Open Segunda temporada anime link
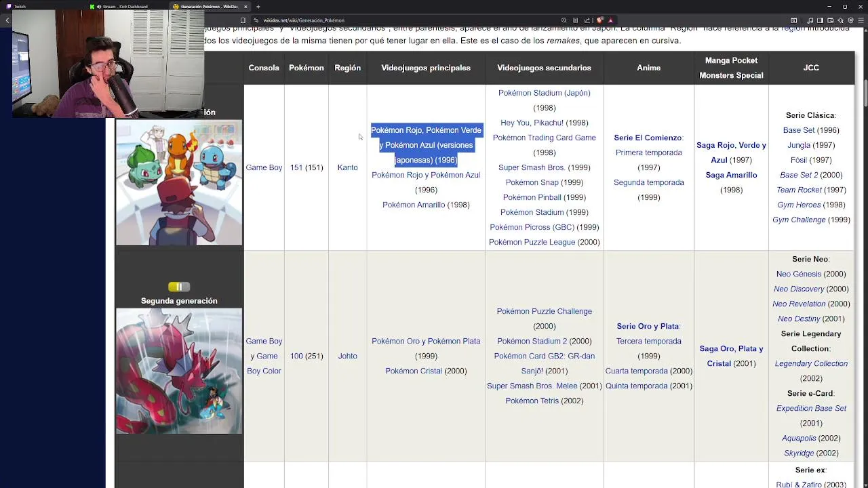 point(648,182)
